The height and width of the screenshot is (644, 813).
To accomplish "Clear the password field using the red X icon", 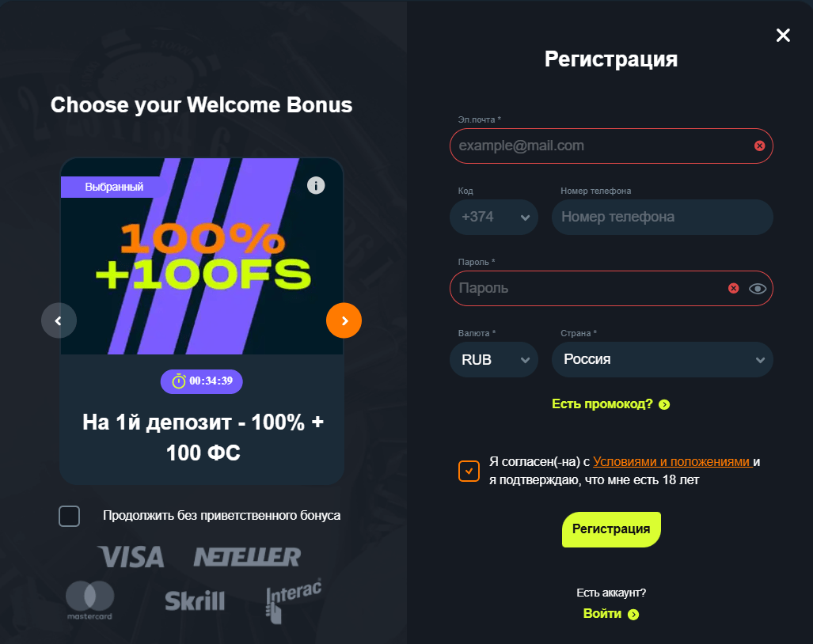I will 733,288.
